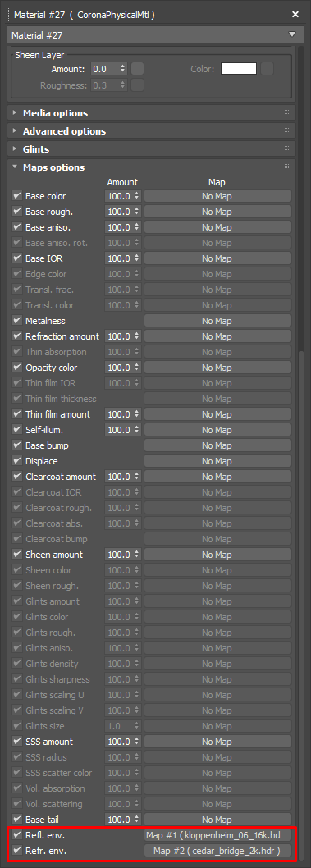The height and width of the screenshot is (868, 311).
Task: Click the Glints rollout grip handle
Action: 286,148
